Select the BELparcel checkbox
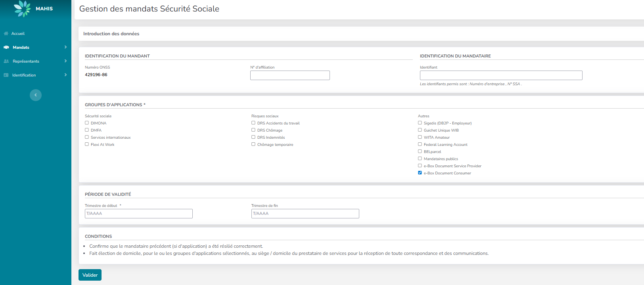 (420, 151)
